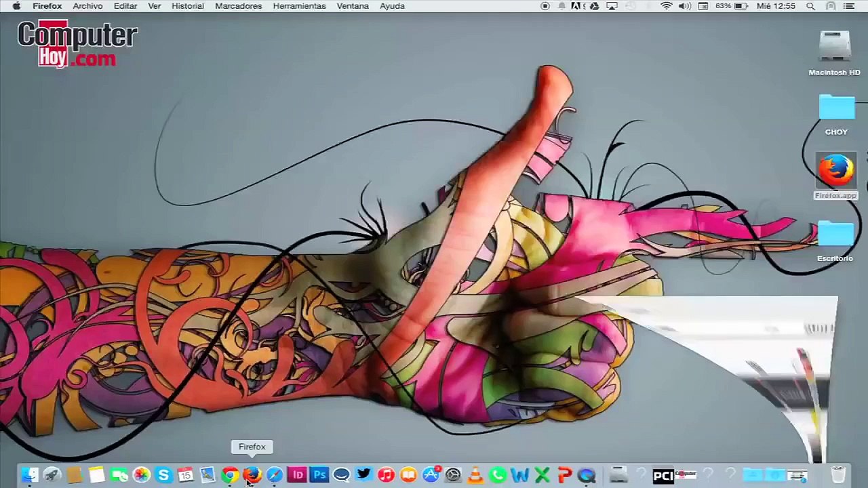Open Twitter app in the Dock

click(363, 475)
